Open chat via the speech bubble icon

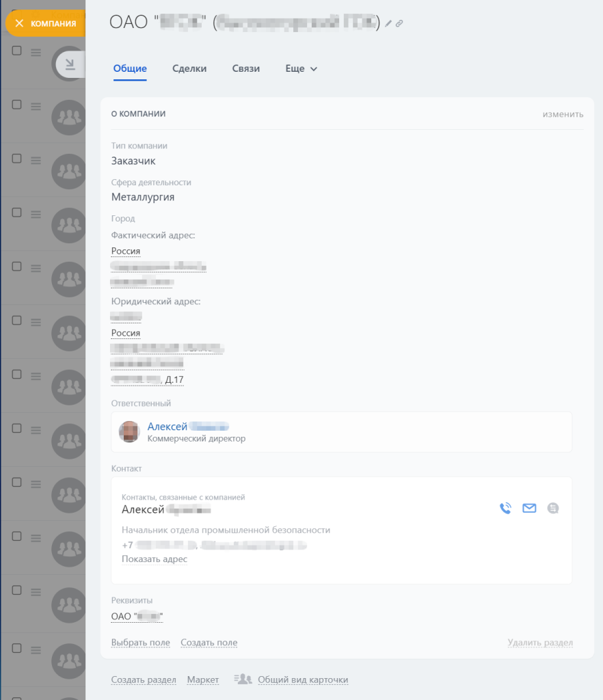coord(553,508)
